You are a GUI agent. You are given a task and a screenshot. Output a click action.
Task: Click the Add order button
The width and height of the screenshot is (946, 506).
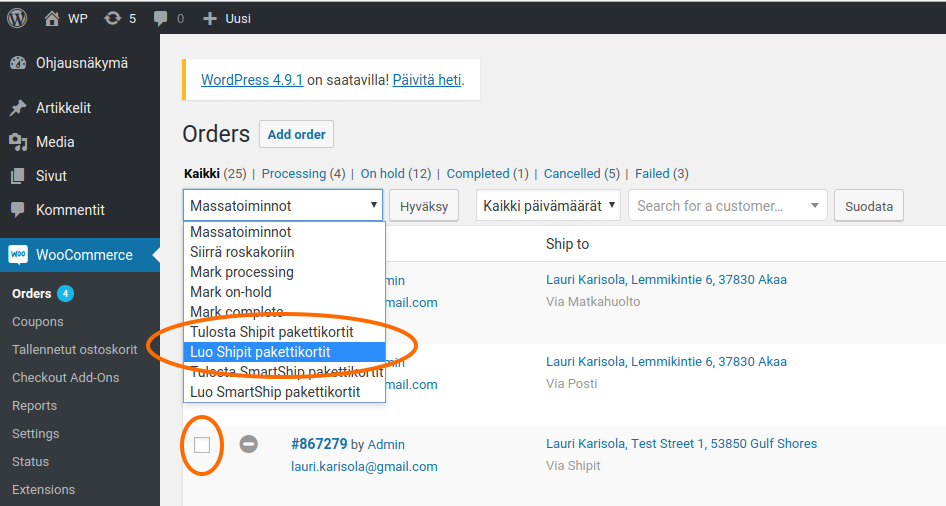pos(296,134)
